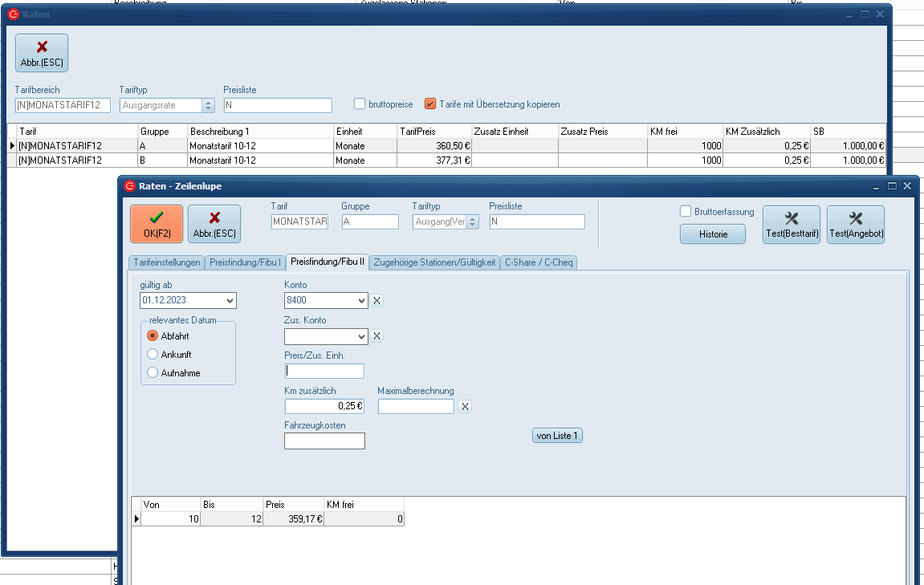Viewport: 924px width, 585px height.
Task: Uncheck Tarife mit Übersetzung kopieren
Action: 430,104
